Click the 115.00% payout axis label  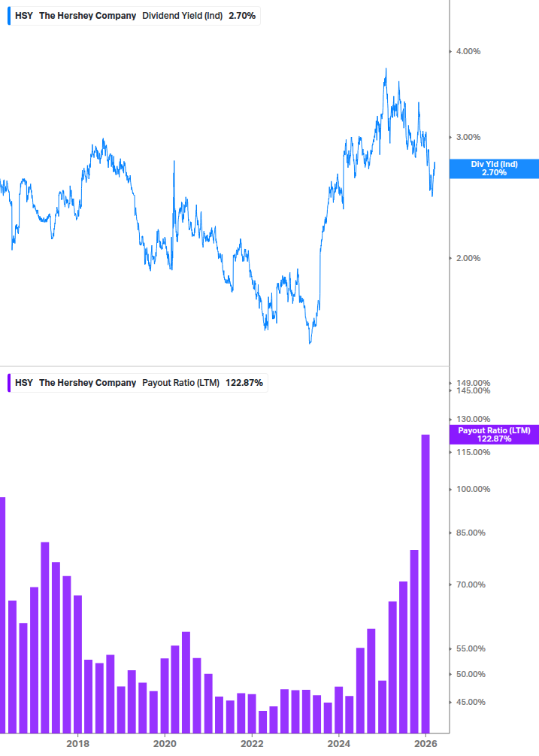pyautogui.click(x=473, y=452)
